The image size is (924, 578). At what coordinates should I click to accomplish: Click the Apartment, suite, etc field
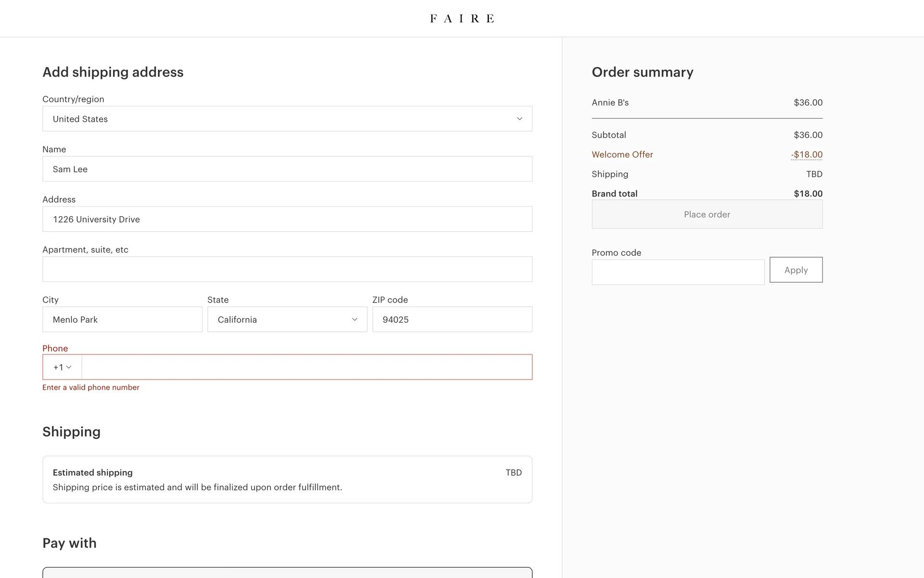point(287,269)
